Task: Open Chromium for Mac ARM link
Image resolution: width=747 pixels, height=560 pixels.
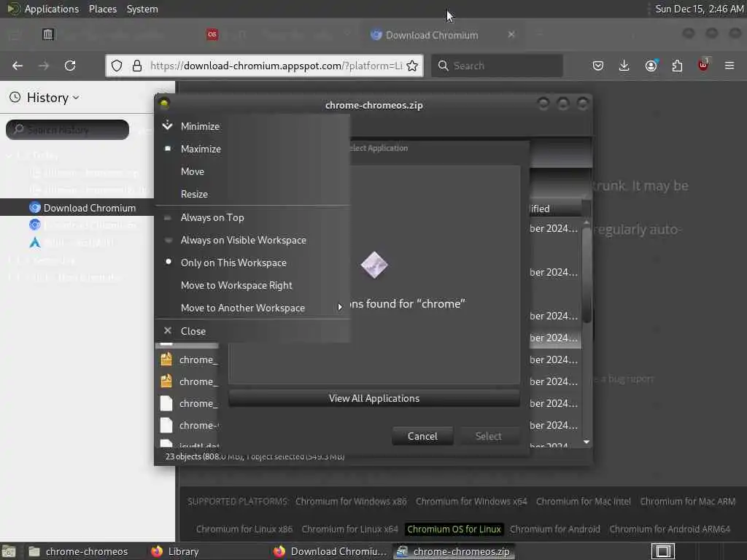Action: click(x=687, y=502)
